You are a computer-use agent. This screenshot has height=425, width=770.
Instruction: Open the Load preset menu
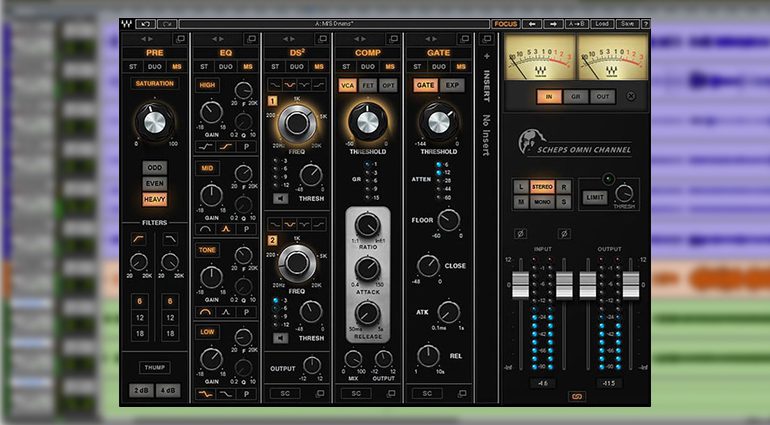click(602, 24)
